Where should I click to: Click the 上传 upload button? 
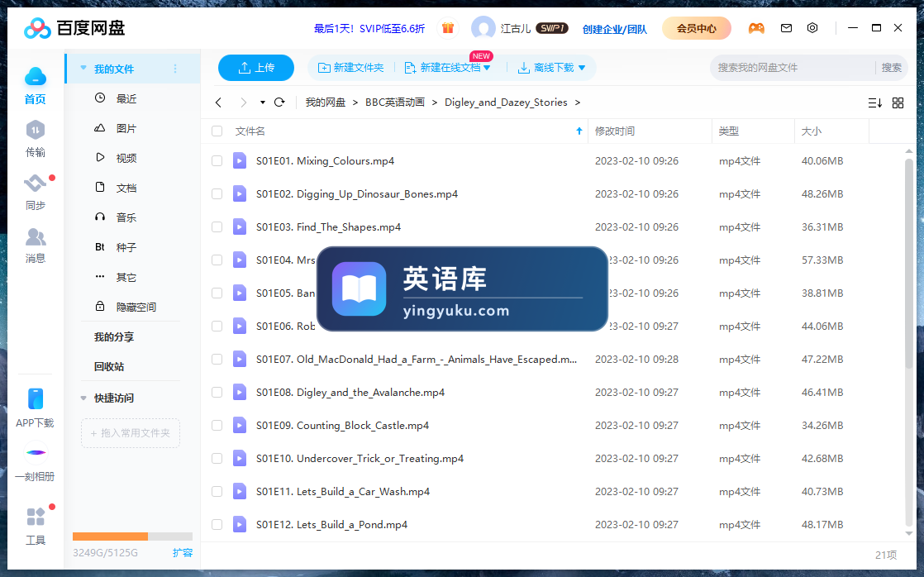pos(255,68)
